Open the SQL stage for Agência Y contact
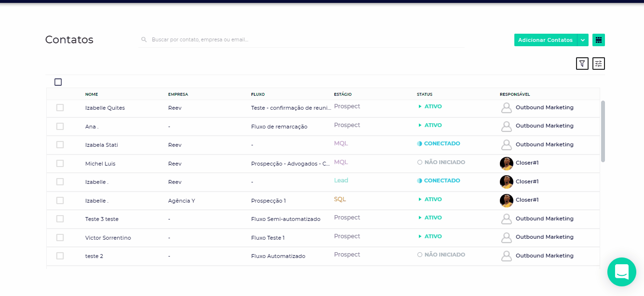Image resolution: width=644 pixels, height=296 pixels. pos(340,199)
